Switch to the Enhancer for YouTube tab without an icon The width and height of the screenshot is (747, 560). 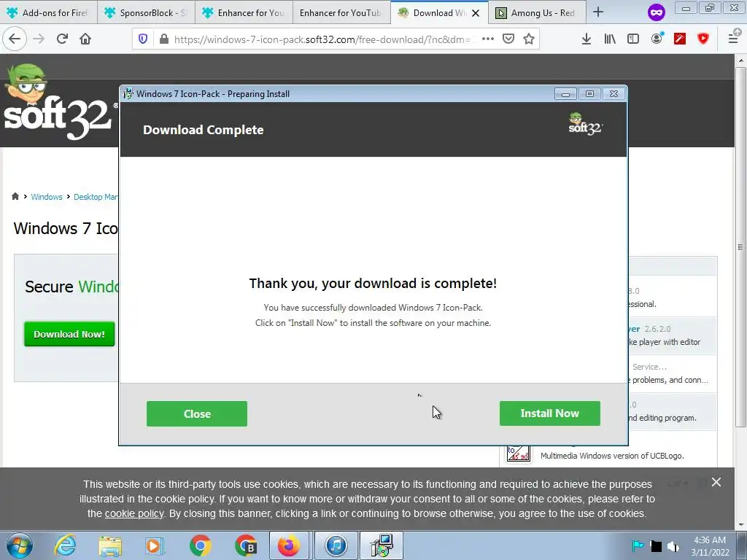click(x=341, y=13)
